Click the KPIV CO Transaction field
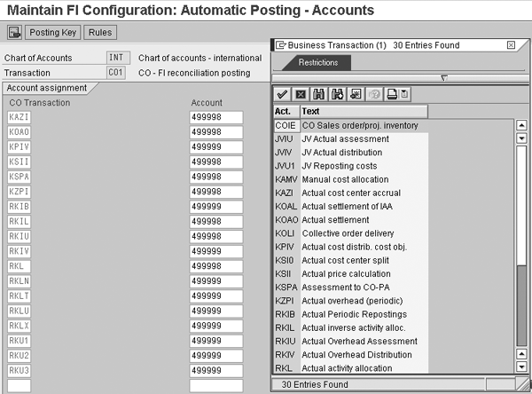Image resolution: width=532 pixels, height=394 pixels. [x=19, y=147]
